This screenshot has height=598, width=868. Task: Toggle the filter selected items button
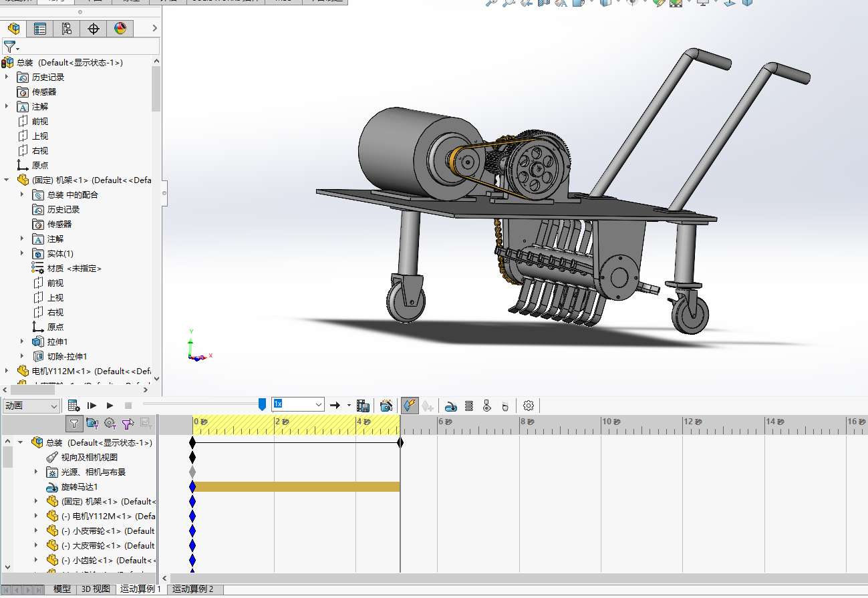(x=128, y=423)
